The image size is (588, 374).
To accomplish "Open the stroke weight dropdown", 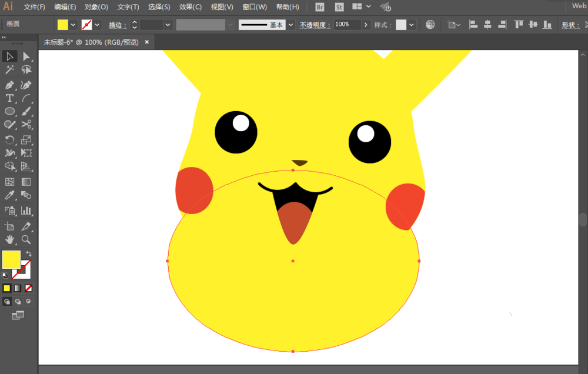I will click(x=168, y=25).
